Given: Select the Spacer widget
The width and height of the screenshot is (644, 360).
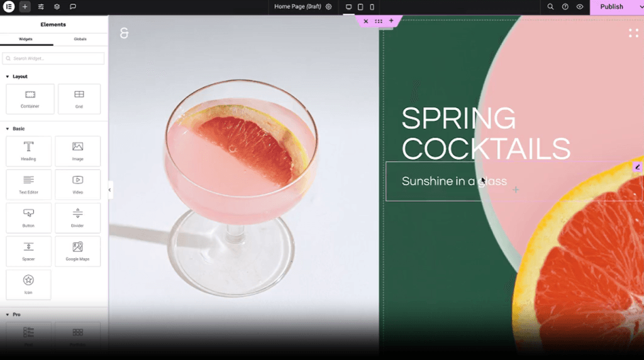Looking at the screenshot, I should 28,251.
